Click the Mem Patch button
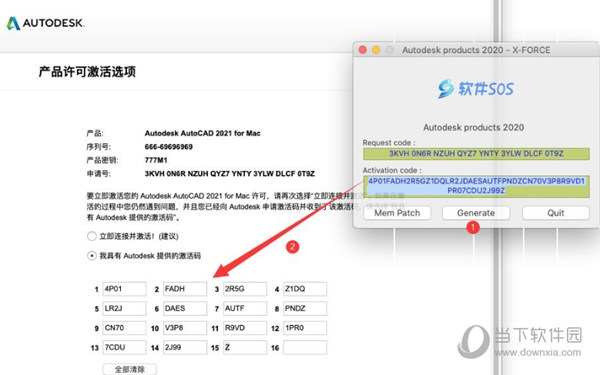The height and width of the screenshot is (375, 600). tap(397, 213)
